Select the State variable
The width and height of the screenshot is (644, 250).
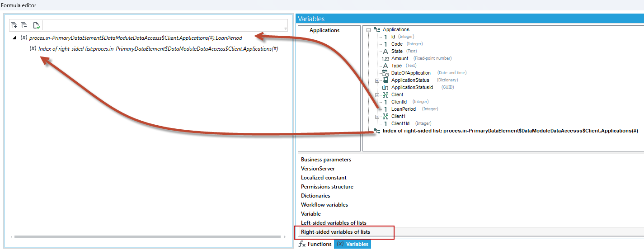[397, 51]
